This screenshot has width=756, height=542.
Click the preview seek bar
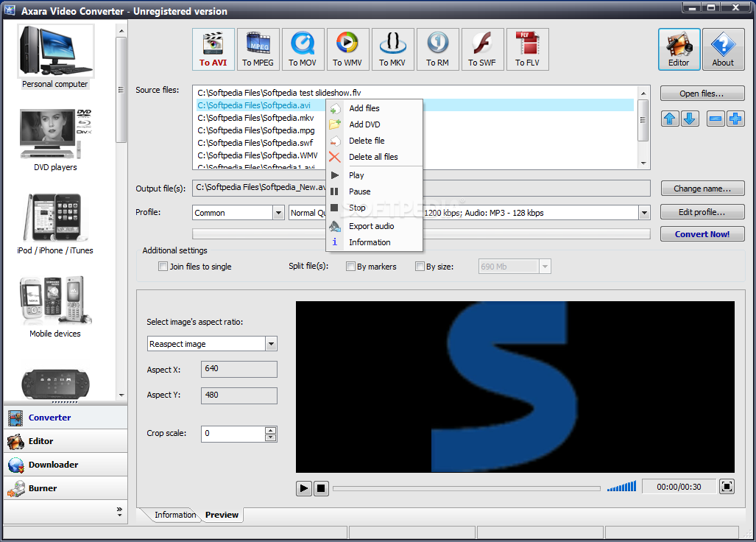pyautogui.click(x=466, y=488)
